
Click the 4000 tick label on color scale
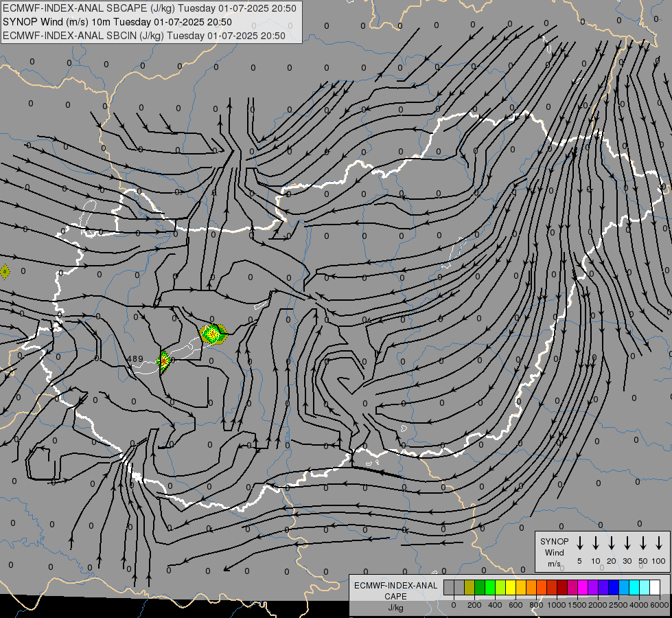click(x=639, y=605)
